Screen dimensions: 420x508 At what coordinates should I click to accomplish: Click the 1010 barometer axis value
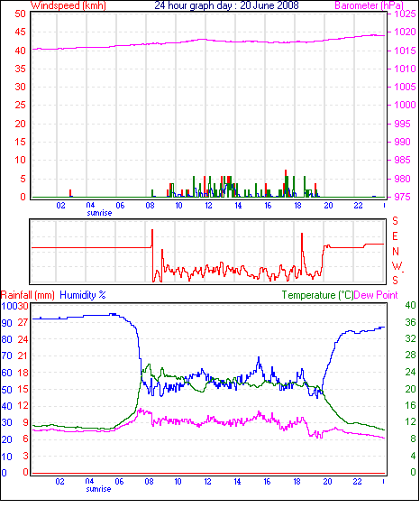coord(405,69)
